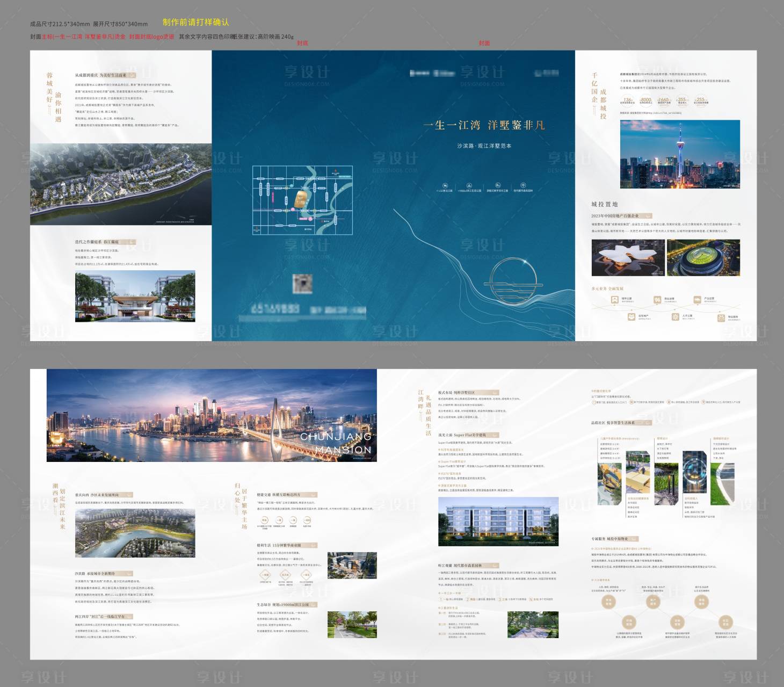784x687 pixels.
Task: Click the 商业运营 business icon
Action: (x=657, y=300)
